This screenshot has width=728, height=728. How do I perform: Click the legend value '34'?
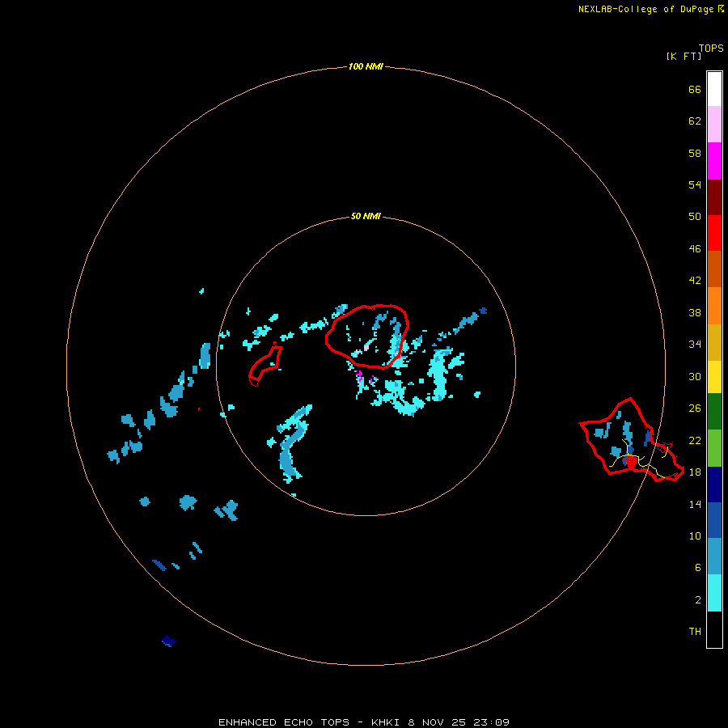tap(695, 344)
